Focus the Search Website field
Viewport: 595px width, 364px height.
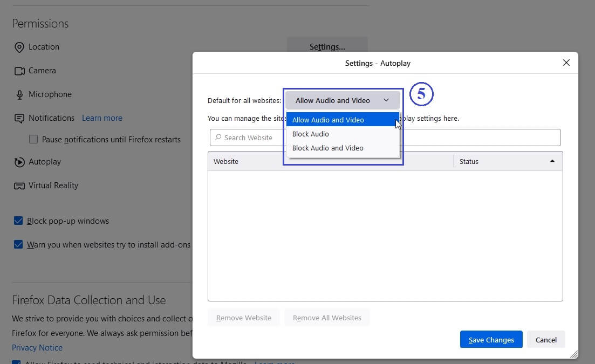385,138
